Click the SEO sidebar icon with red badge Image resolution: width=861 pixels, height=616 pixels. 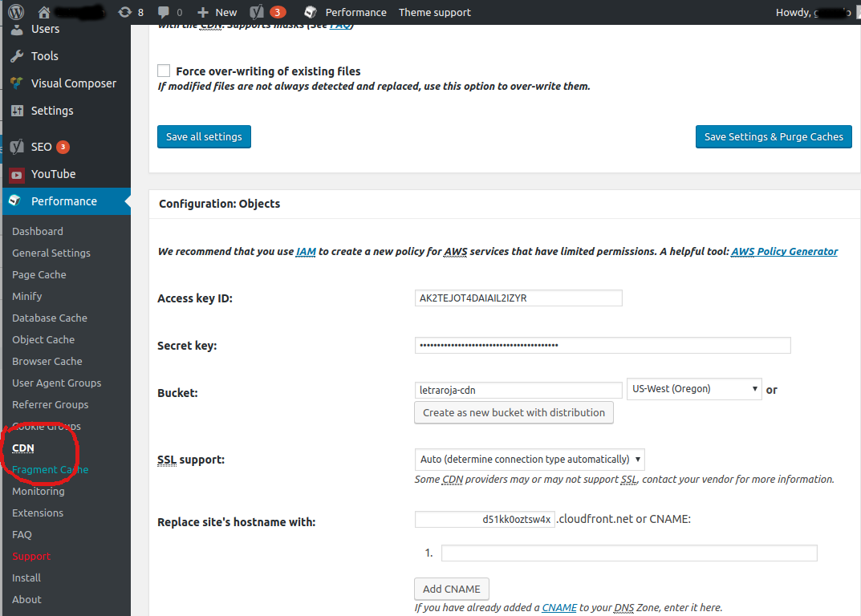pos(18,147)
